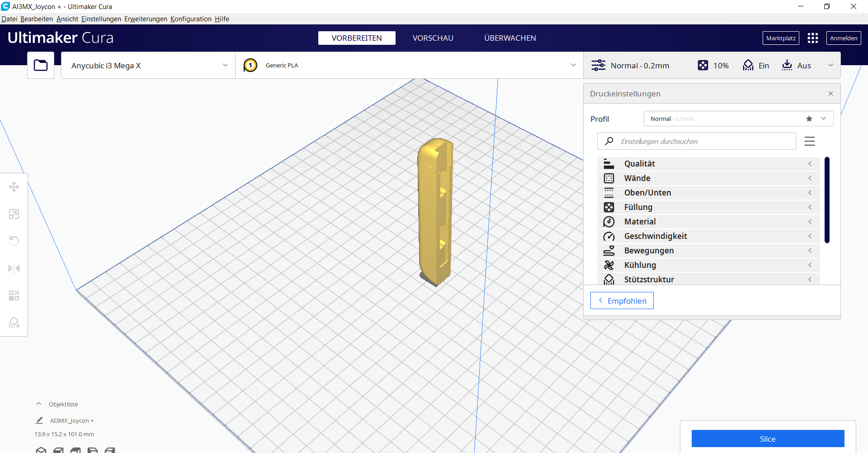Open the Konfiguration menu
868x453 pixels.
(191, 19)
